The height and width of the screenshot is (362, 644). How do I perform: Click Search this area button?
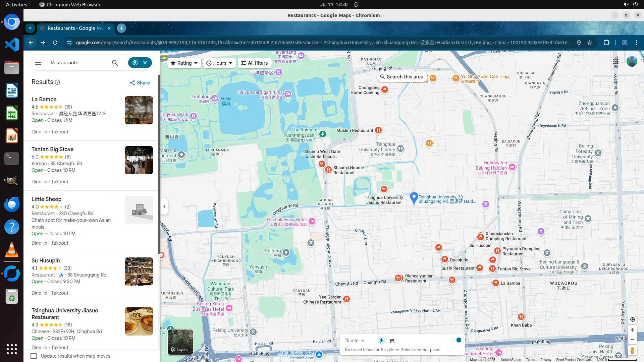tap(401, 77)
